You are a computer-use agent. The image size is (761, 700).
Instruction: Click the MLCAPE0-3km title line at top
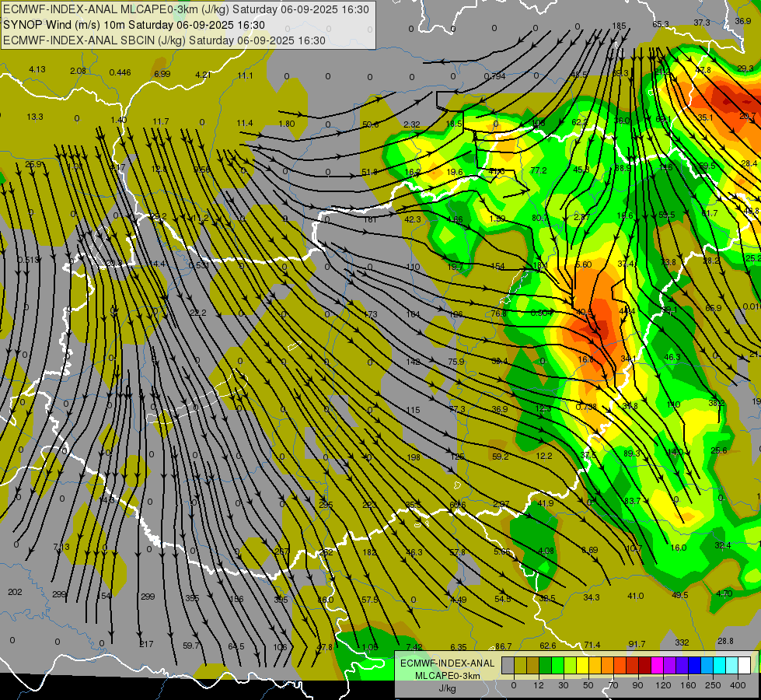(186, 9)
